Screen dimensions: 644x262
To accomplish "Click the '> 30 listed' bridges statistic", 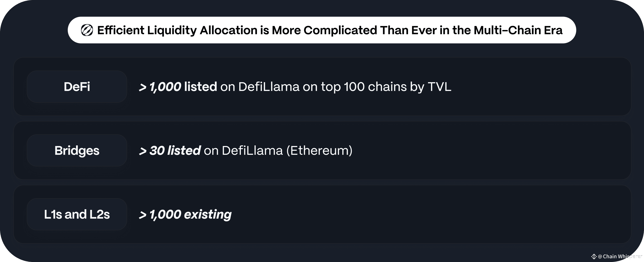I will (170, 151).
